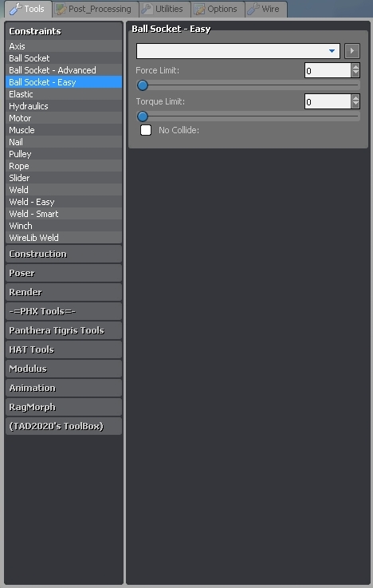Image resolution: width=373 pixels, height=588 pixels.
Task: Expand the Poser category
Action: (64, 273)
